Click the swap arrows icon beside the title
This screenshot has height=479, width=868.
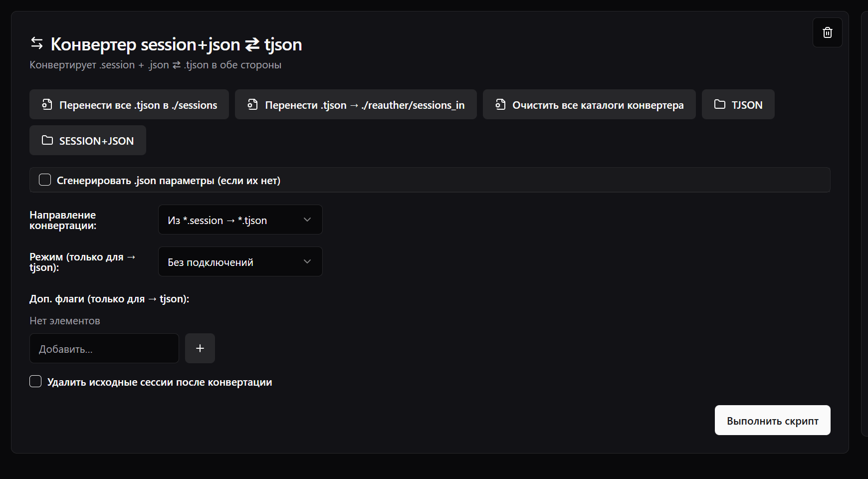(37, 43)
